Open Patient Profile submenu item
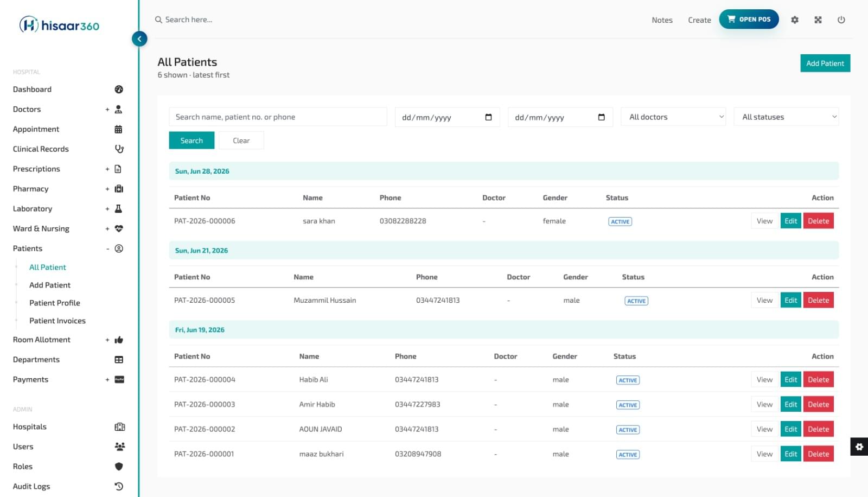 (x=55, y=303)
